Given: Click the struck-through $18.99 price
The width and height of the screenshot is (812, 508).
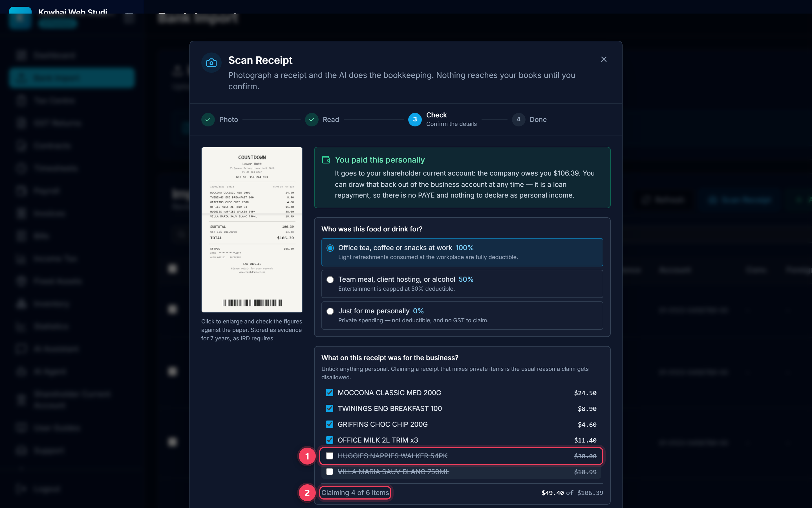Looking at the screenshot, I should pos(585,472).
